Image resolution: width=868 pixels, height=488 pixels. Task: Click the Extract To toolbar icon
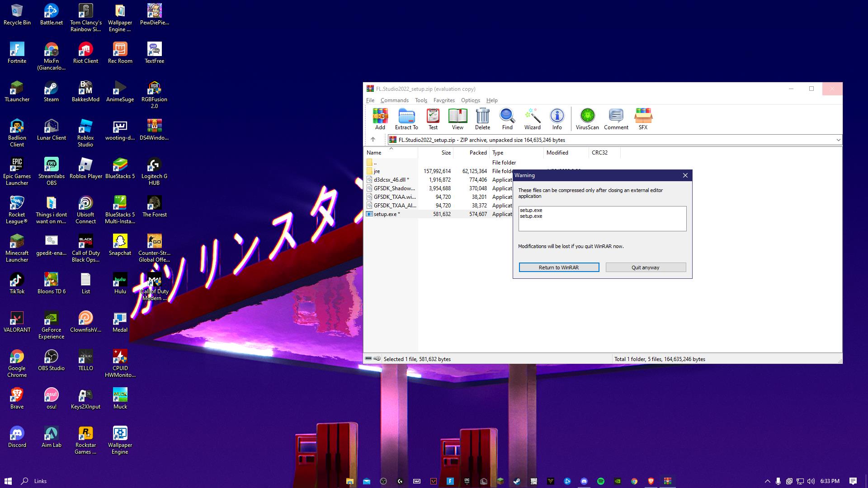coord(406,119)
